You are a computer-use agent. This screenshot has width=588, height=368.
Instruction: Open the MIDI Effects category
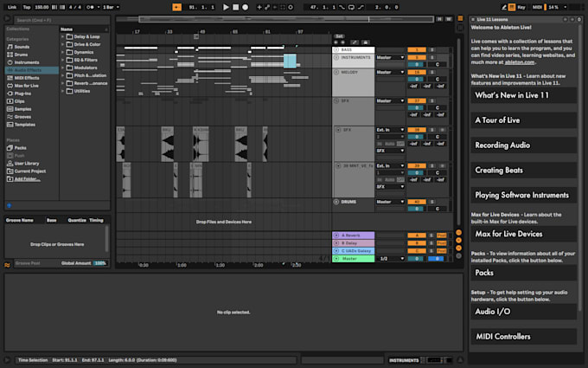[x=27, y=78]
